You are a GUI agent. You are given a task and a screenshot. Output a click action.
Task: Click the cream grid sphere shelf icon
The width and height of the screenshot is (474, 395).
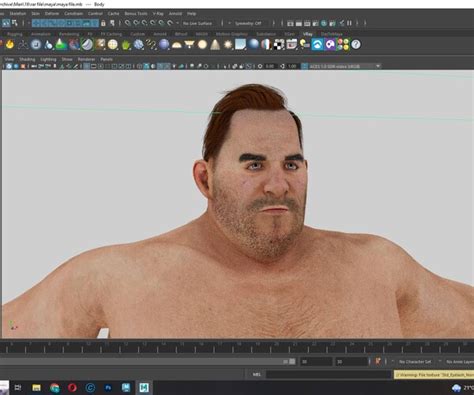(113, 44)
